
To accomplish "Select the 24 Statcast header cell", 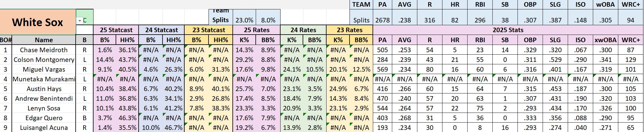I will tap(162, 30).
